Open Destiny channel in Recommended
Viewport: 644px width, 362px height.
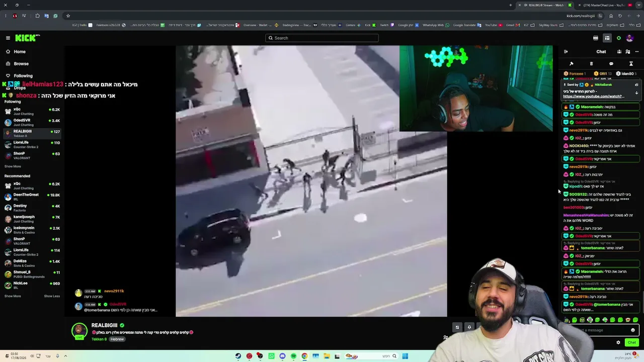tap(32, 208)
